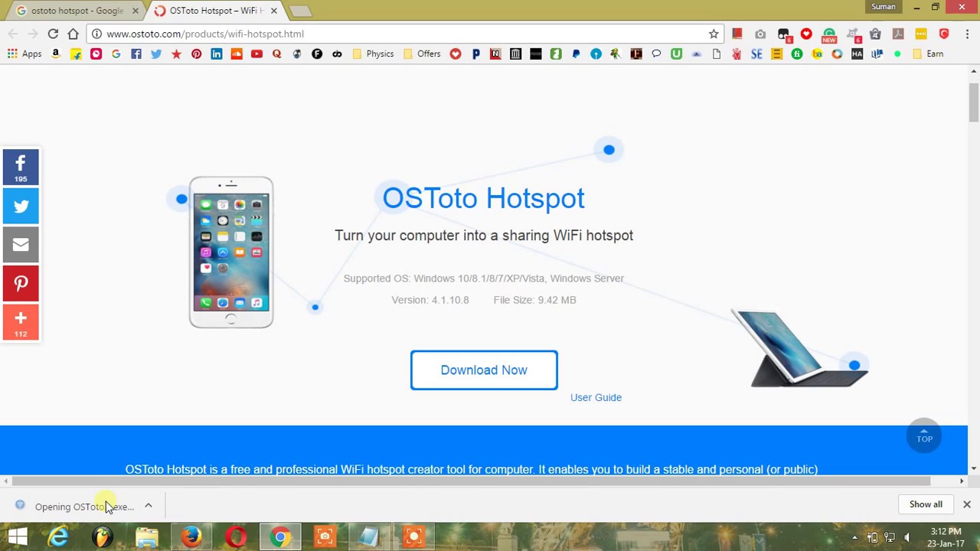Pin page on Pinterest via sidebar

(x=21, y=284)
